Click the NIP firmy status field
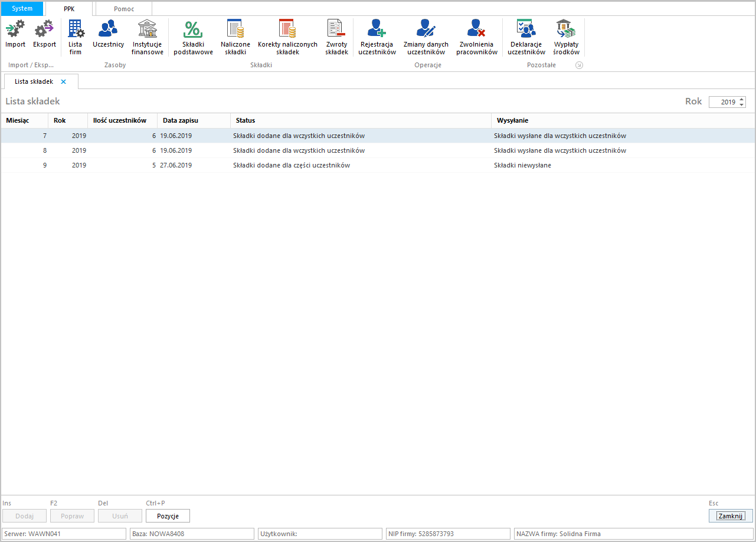The height and width of the screenshot is (542, 756). (448, 534)
